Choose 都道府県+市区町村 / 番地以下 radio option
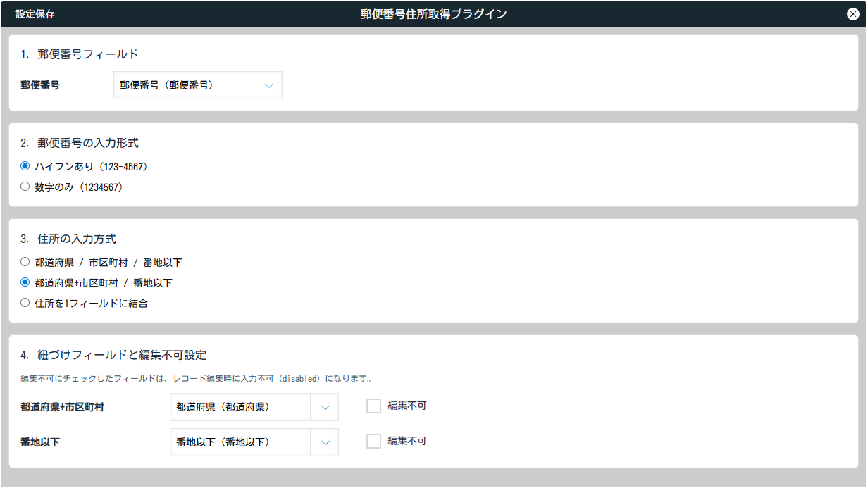This screenshot has width=868, height=488. point(25,282)
